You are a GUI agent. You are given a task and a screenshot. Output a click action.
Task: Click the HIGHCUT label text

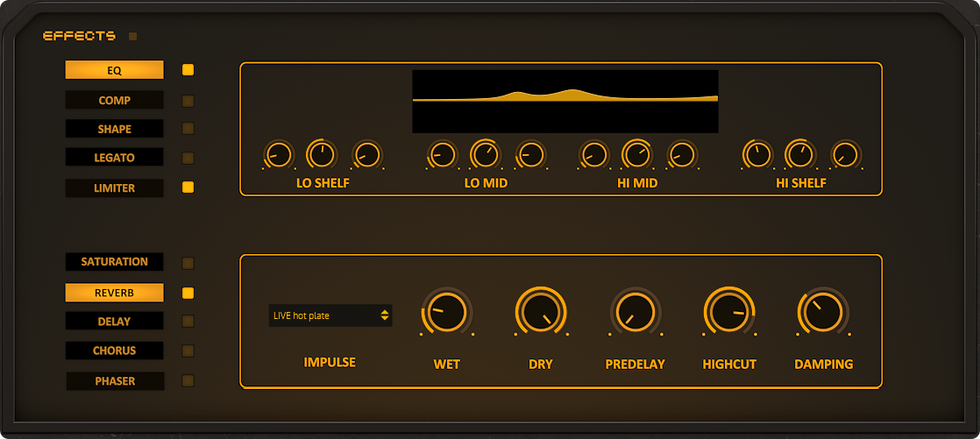[x=729, y=365]
